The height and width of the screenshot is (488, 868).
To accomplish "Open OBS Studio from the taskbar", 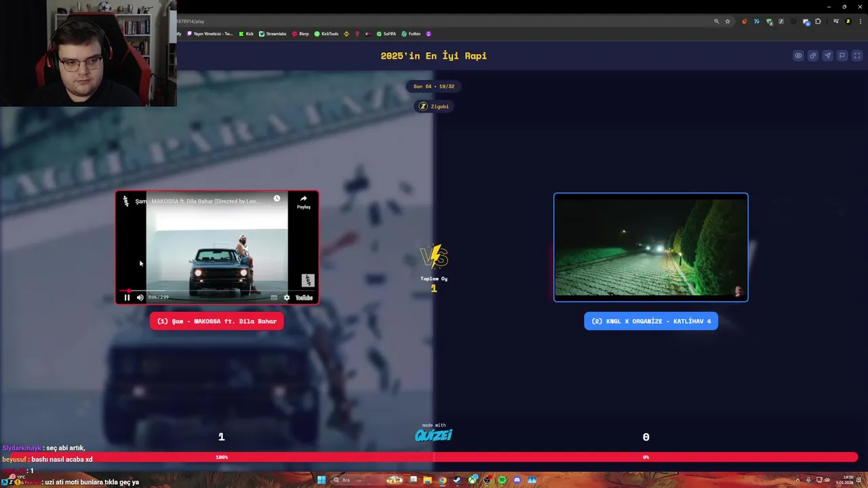I will (487, 480).
